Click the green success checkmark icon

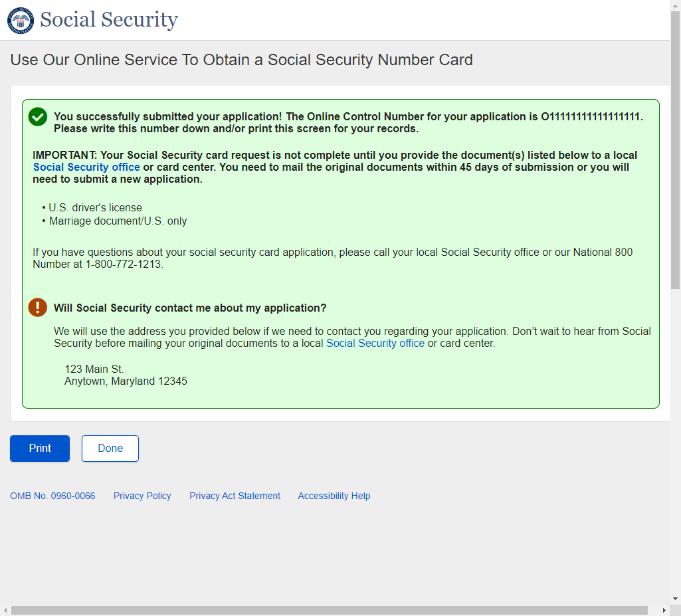(38, 117)
